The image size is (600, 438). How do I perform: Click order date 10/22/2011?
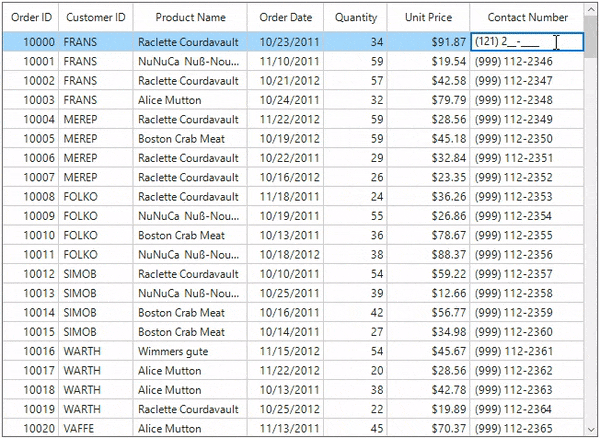click(285, 158)
